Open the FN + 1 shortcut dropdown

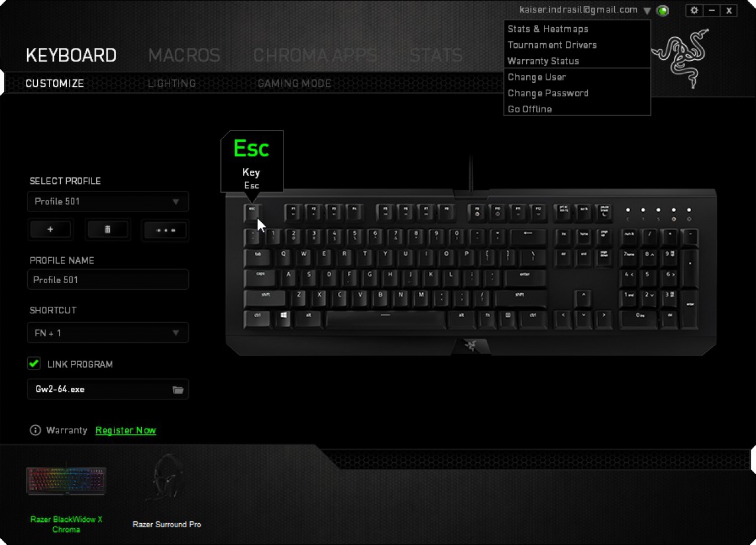point(108,333)
